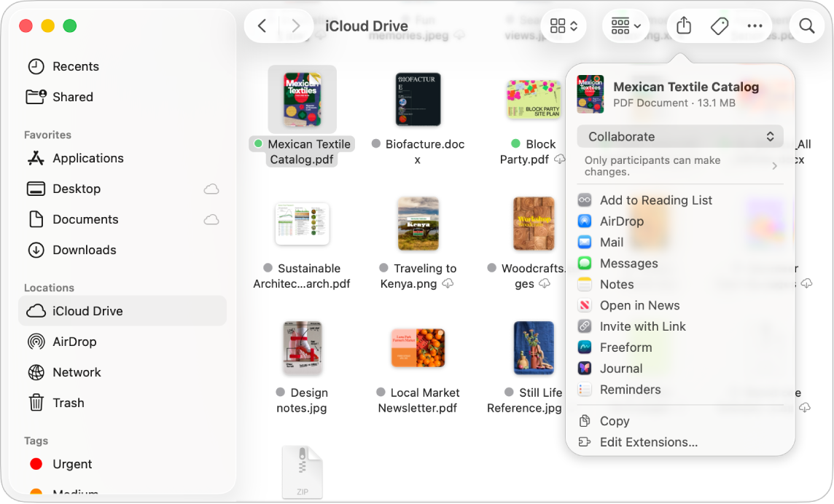This screenshot has height=504, width=834.
Task: Click the Tags icon in the toolbar
Action: [x=719, y=25]
